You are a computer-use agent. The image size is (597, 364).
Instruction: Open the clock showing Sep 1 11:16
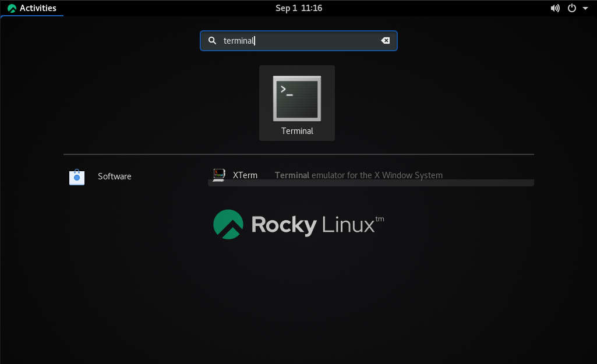tap(299, 8)
